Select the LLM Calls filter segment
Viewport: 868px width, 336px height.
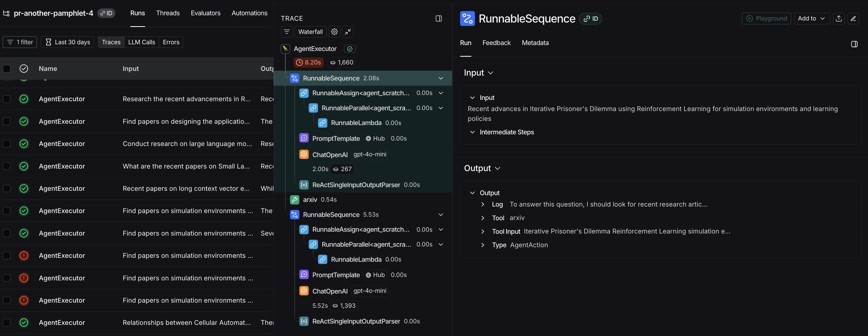[142, 42]
